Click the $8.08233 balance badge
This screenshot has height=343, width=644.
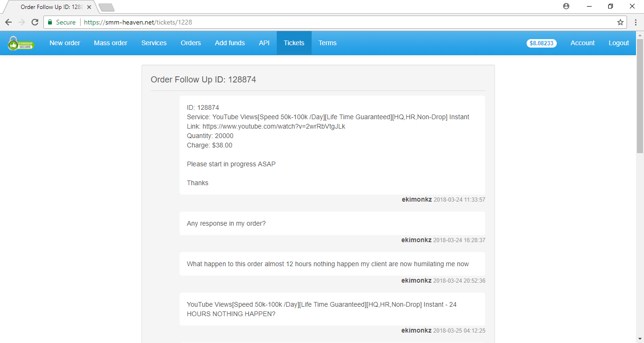(x=542, y=43)
